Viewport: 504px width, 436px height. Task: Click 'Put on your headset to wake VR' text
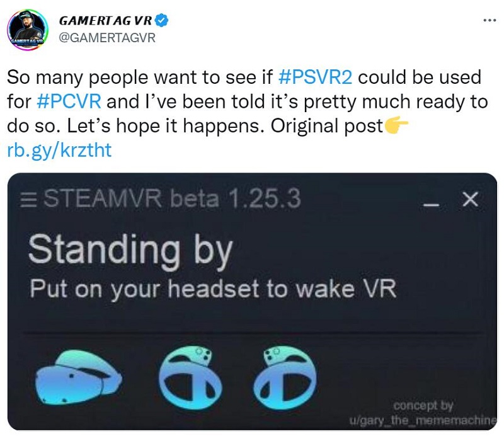point(213,289)
